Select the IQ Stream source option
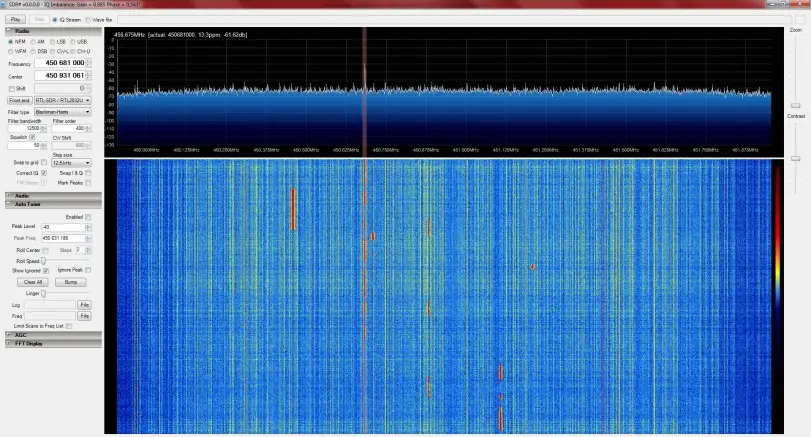Image resolution: width=811 pixels, height=437 pixels. pyautogui.click(x=57, y=19)
